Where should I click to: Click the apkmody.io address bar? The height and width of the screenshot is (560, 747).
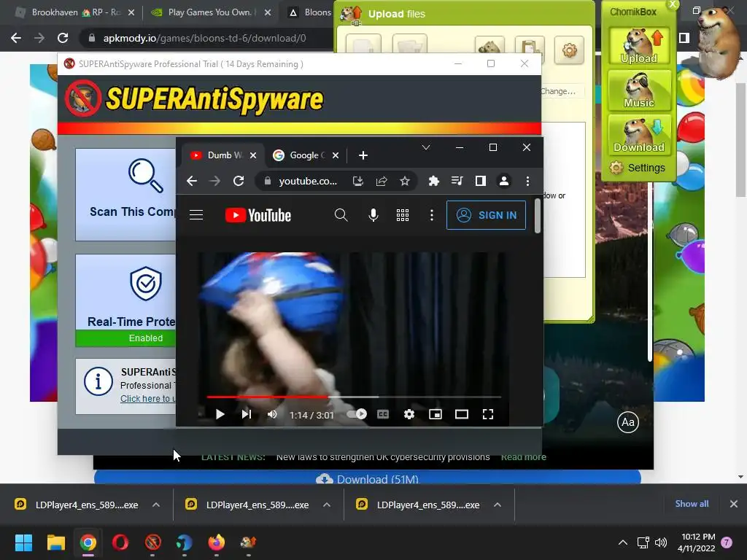coord(205,38)
